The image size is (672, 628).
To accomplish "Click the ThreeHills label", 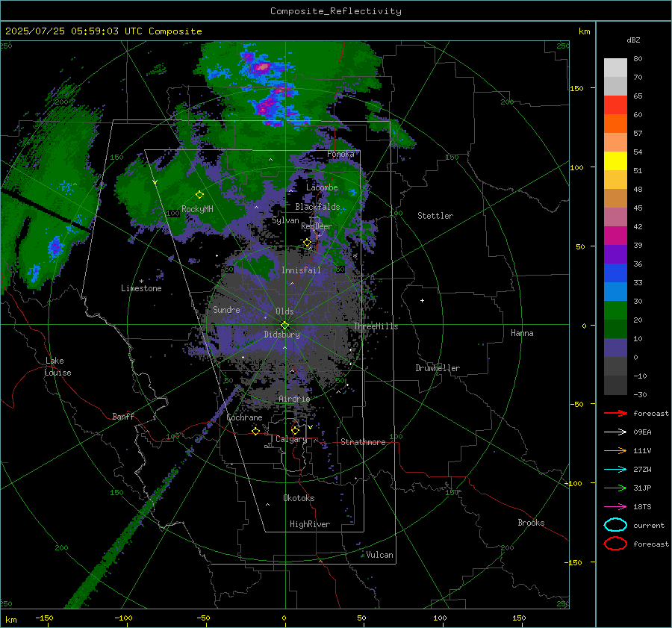I will 376,326.
